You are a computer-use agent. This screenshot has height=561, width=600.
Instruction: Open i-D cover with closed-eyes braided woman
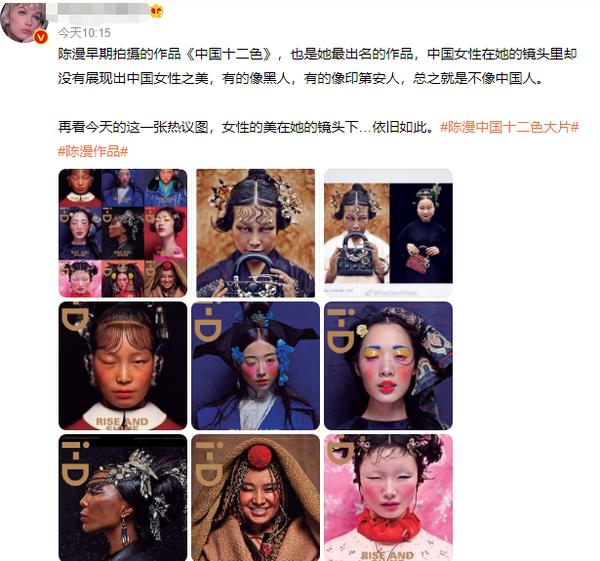tap(123, 366)
